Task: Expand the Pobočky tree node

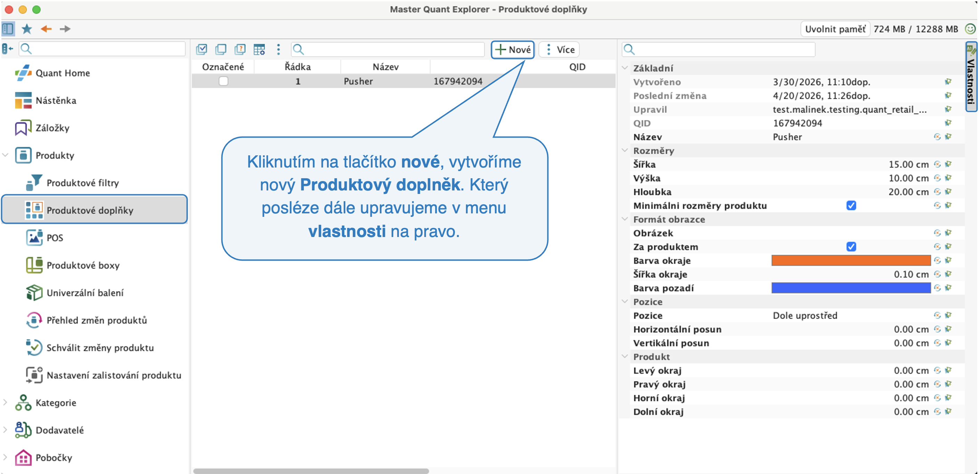Action: tap(5, 457)
